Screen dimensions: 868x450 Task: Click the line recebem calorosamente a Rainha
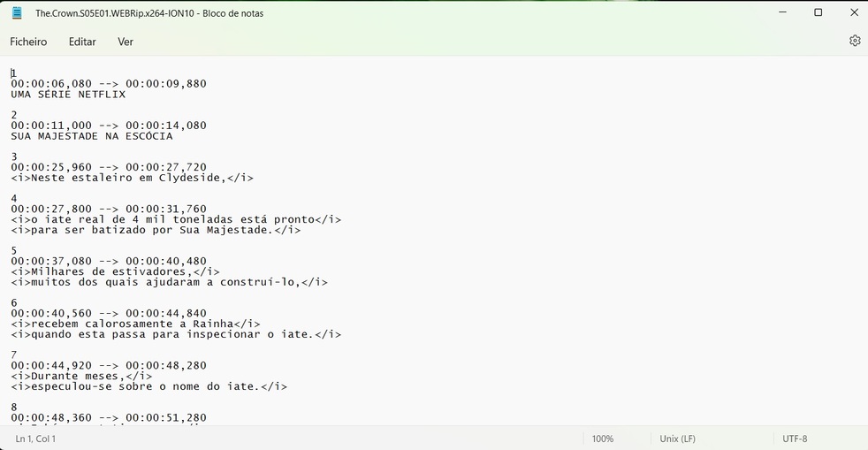tap(135, 324)
